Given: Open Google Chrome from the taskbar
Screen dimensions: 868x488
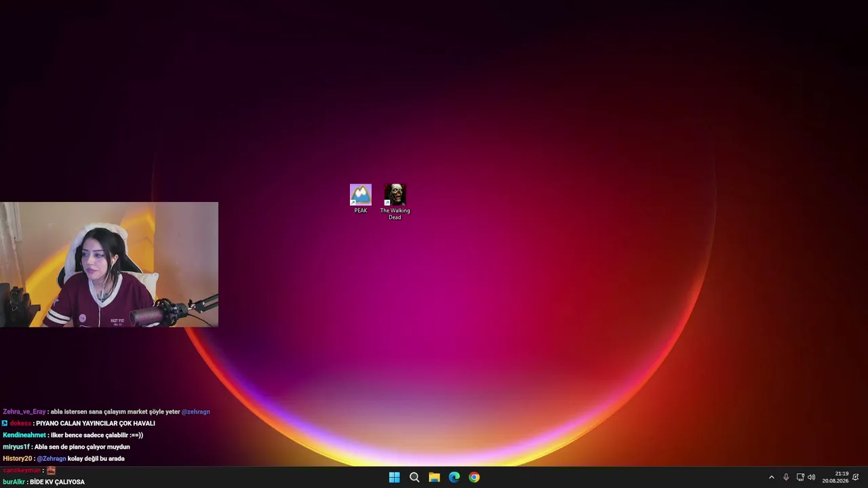Looking at the screenshot, I should [x=474, y=477].
